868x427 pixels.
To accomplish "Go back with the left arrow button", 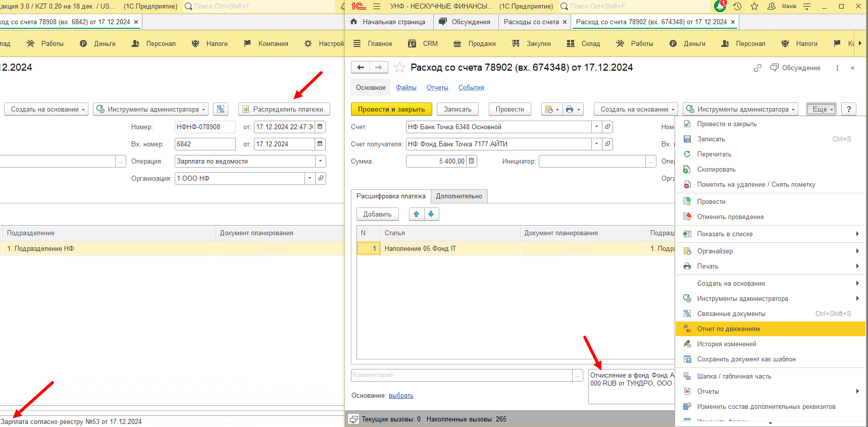I will pyautogui.click(x=361, y=67).
